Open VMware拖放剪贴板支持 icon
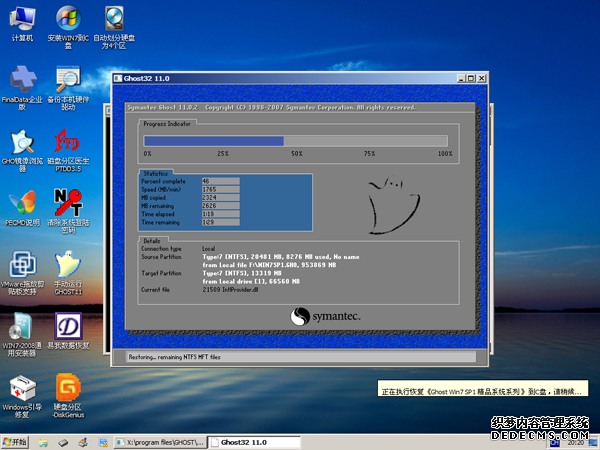This screenshot has height=450, width=600. coord(22,272)
